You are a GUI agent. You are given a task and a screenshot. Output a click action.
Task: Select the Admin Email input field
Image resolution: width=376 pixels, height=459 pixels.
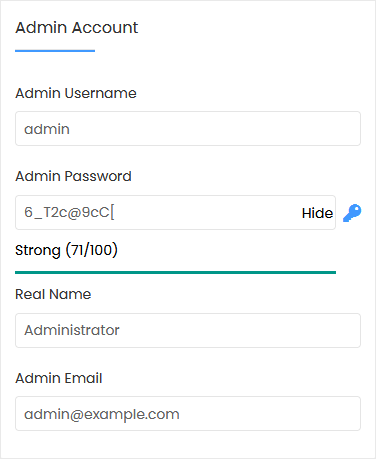188,413
